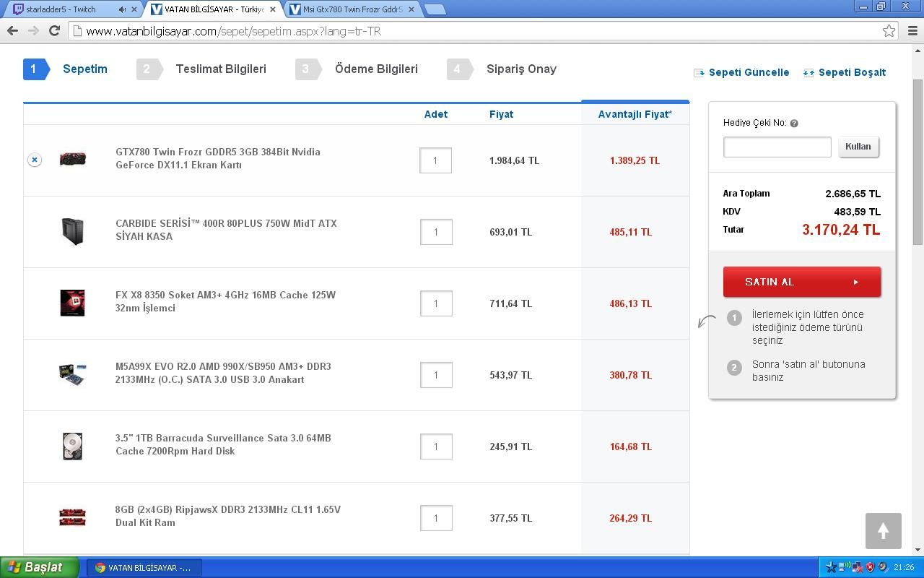Click the Avantajlı Fiyat column header

[635, 114]
